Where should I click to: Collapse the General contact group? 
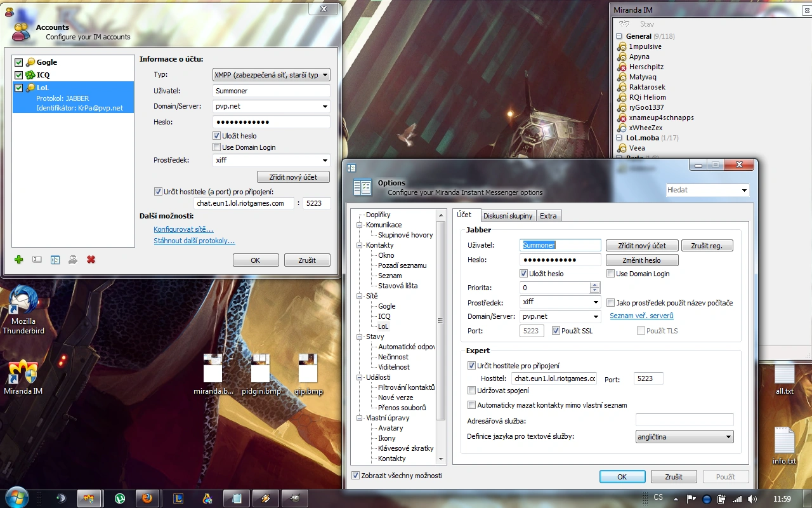click(620, 36)
